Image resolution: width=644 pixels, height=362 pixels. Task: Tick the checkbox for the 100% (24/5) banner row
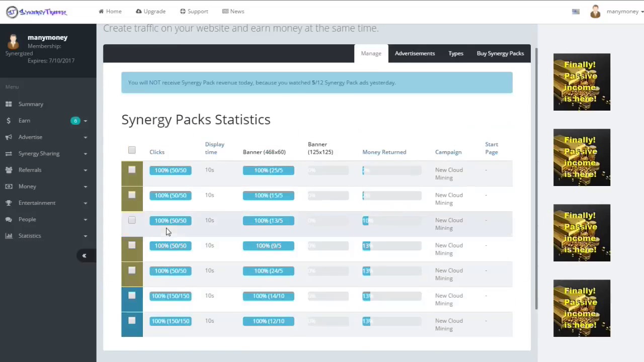point(132,270)
